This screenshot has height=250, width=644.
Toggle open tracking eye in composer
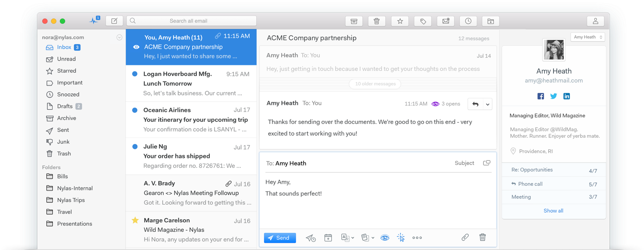pos(385,238)
